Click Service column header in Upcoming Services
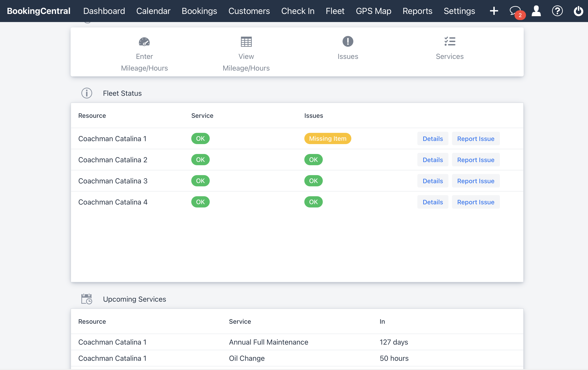 [x=240, y=321]
